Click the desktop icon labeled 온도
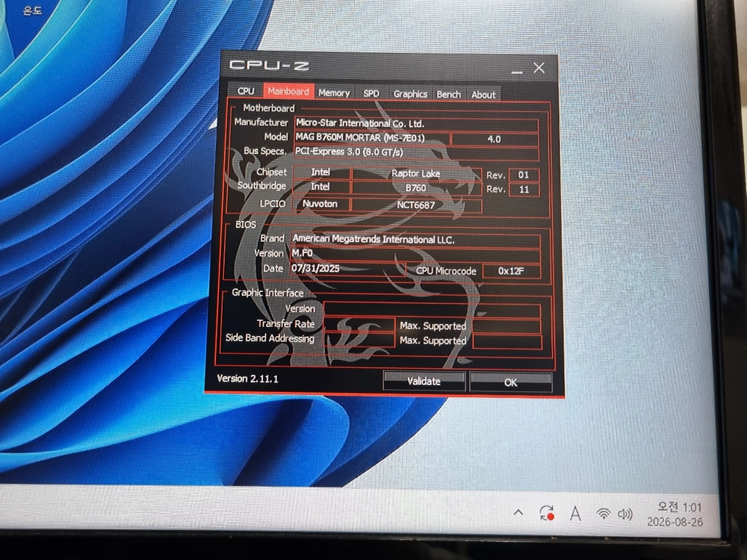 tap(32, 10)
